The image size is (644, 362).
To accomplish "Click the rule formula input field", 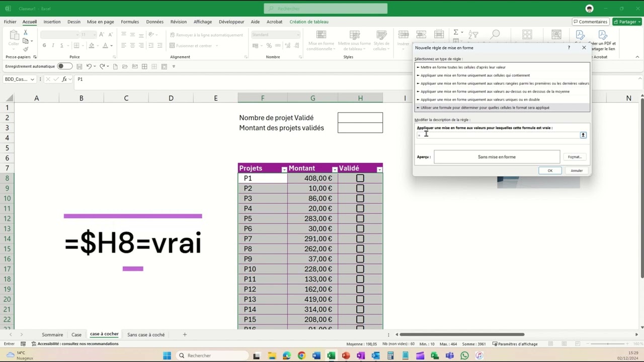I will click(x=498, y=135).
